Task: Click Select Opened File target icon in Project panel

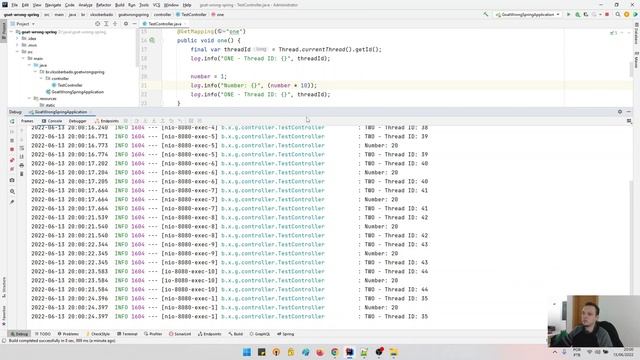Action: pyautogui.click(x=97, y=24)
